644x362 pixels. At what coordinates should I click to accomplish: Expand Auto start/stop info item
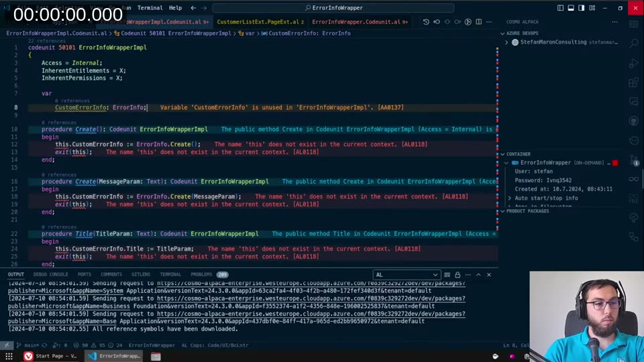(x=510, y=198)
